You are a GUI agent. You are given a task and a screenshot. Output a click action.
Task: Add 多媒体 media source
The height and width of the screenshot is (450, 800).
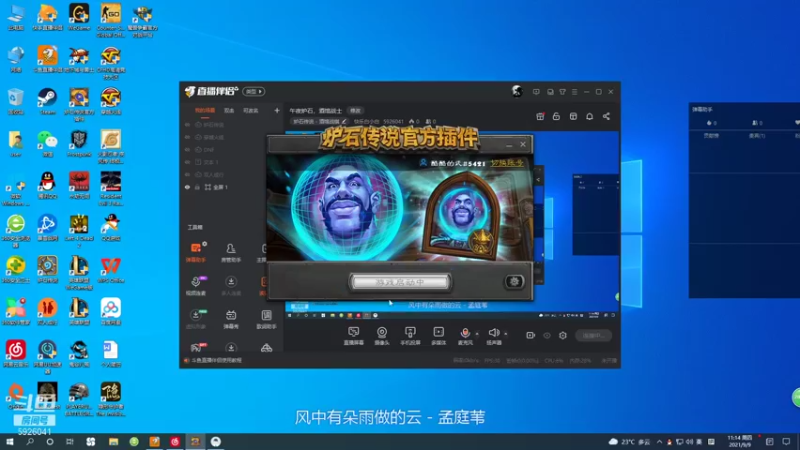[x=439, y=336]
